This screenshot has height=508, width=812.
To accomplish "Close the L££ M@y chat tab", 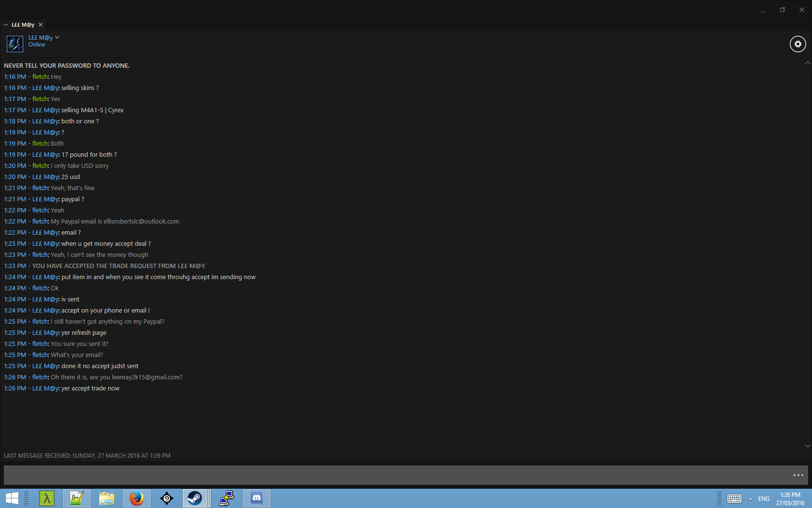I will click(x=41, y=25).
